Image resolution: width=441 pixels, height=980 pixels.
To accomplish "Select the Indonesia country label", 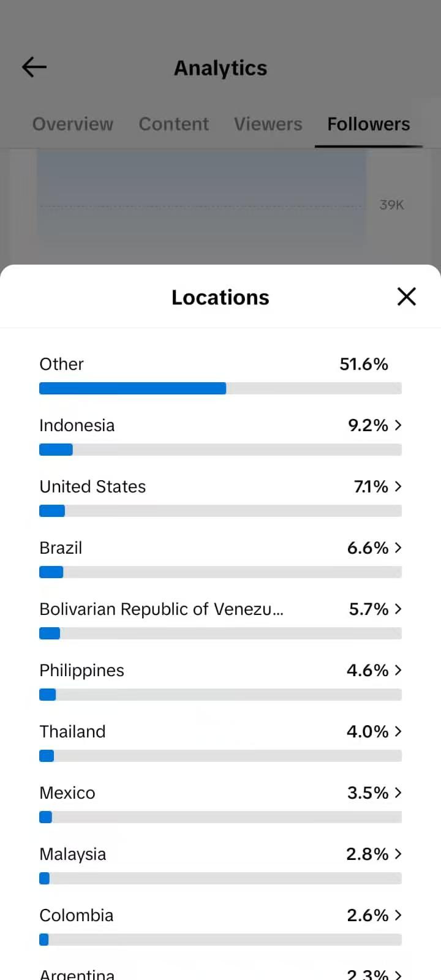I will pyautogui.click(x=77, y=425).
